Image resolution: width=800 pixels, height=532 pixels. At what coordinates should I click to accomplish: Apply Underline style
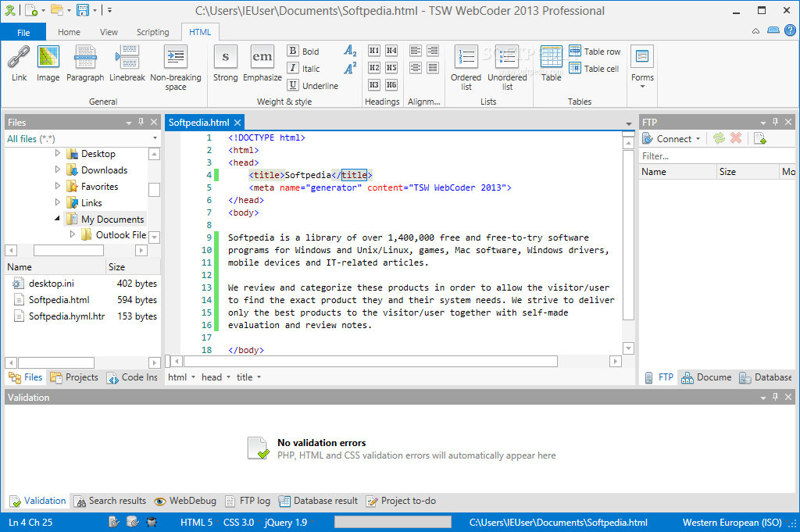(x=312, y=85)
